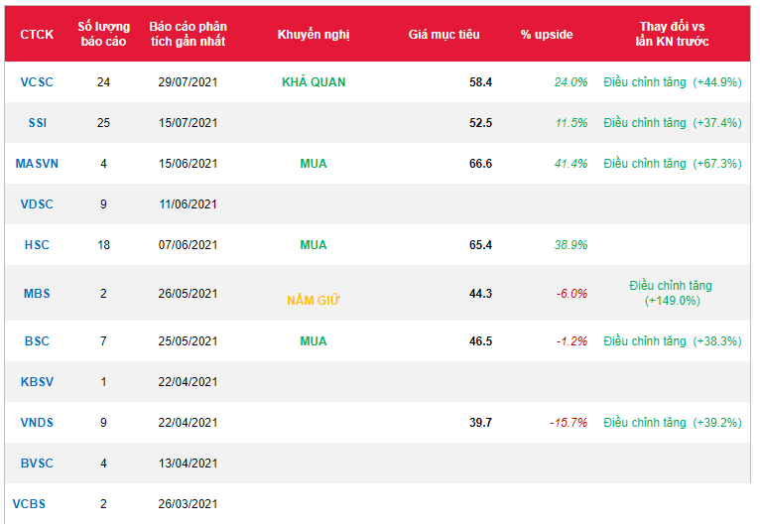This screenshot has width=760, height=532.
Task: Open the MASVN brokerage link
Action: [x=37, y=164]
